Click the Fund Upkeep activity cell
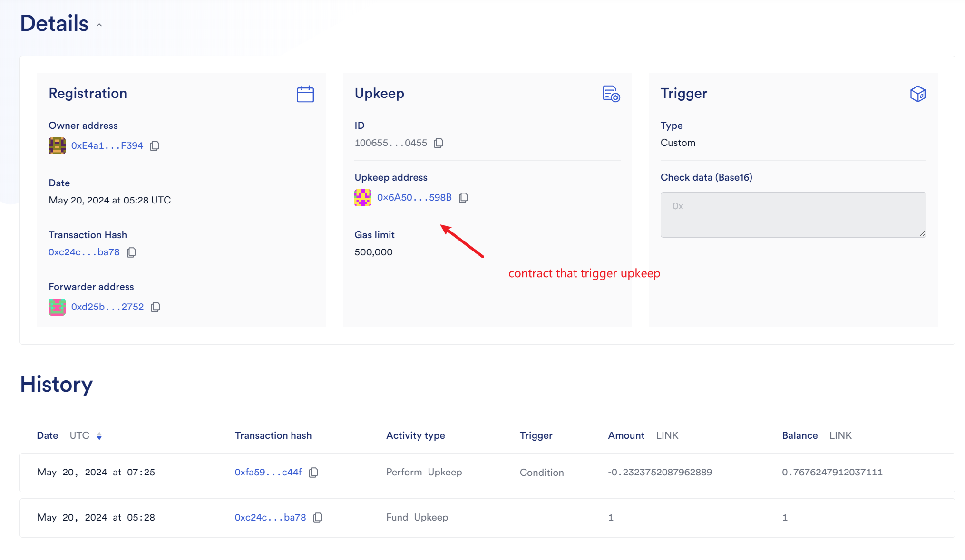This screenshot has width=965, height=560. [417, 518]
